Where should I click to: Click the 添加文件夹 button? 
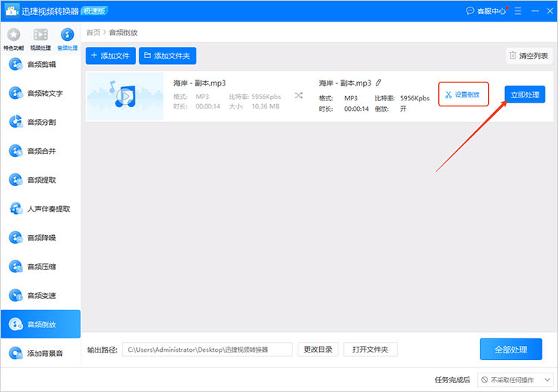coord(167,56)
